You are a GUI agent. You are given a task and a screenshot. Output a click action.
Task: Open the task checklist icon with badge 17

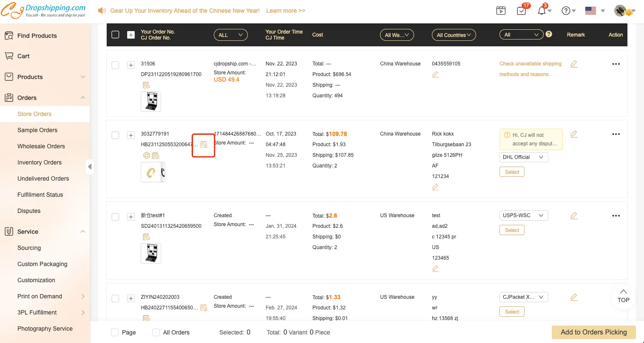pos(522,11)
